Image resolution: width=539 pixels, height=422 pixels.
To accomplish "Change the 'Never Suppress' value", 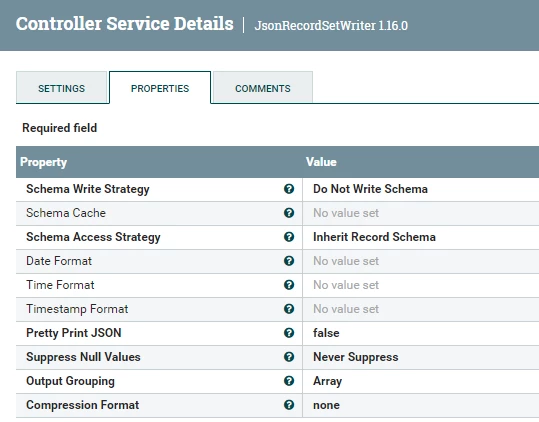I will pos(355,357).
